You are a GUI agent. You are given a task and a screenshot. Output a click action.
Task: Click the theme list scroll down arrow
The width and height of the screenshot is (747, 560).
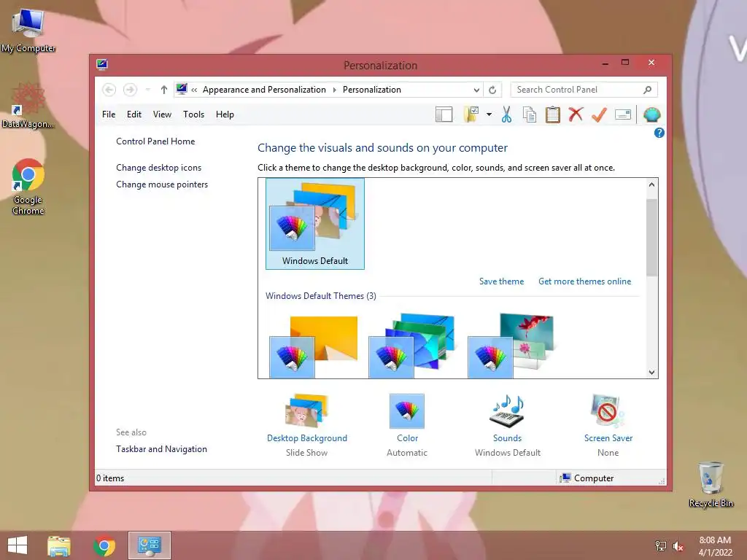click(x=651, y=373)
